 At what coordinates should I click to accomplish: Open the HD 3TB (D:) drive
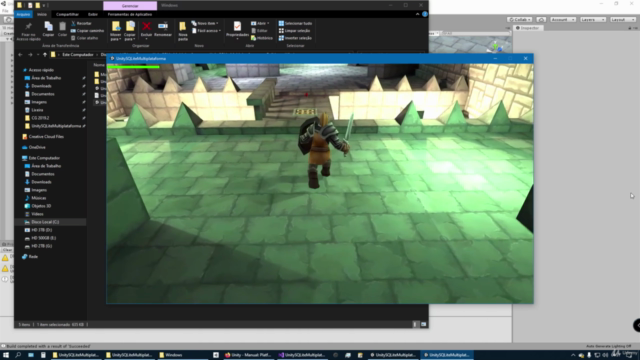coord(41,230)
